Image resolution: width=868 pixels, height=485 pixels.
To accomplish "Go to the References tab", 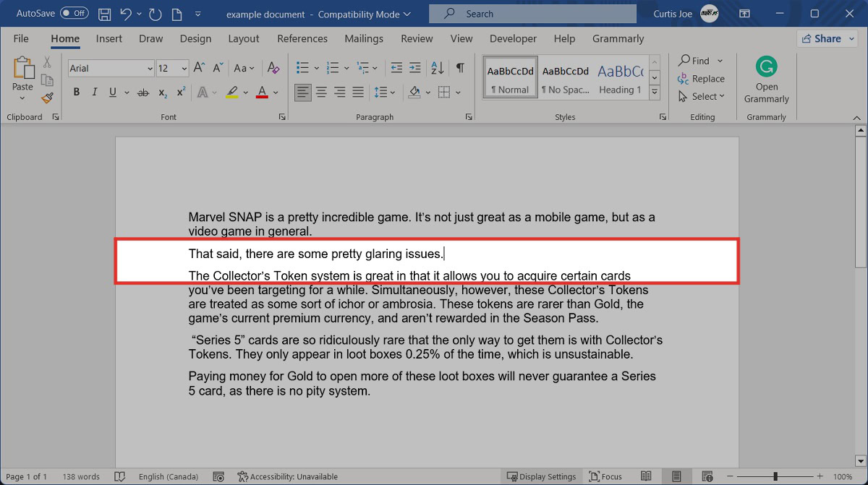I will click(302, 39).
